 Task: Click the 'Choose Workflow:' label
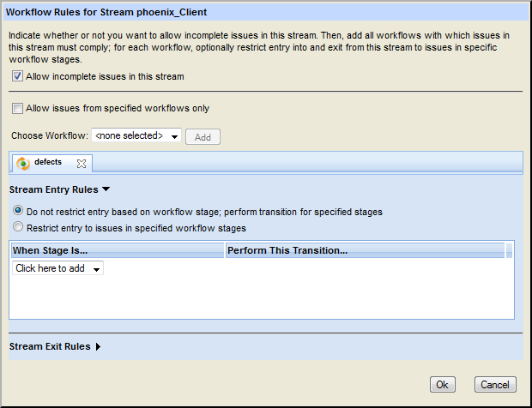click(x=49, y=136)
